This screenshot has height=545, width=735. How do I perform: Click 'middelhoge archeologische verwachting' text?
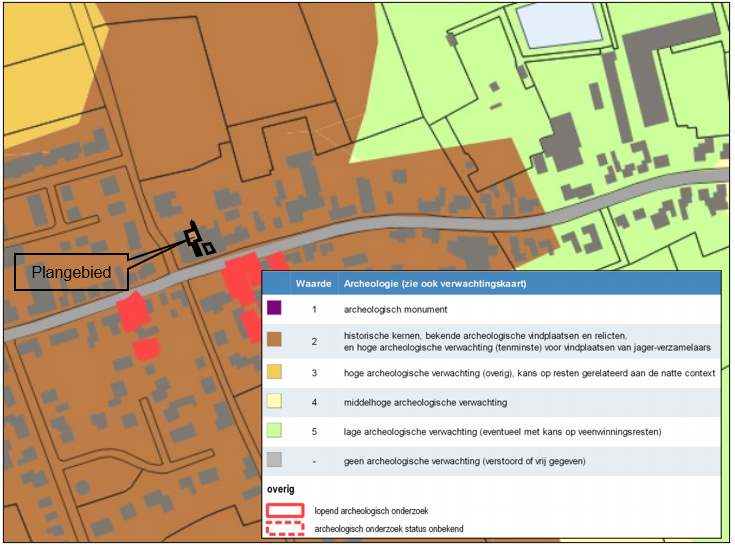pyautogui.click(x=425, y=403)
